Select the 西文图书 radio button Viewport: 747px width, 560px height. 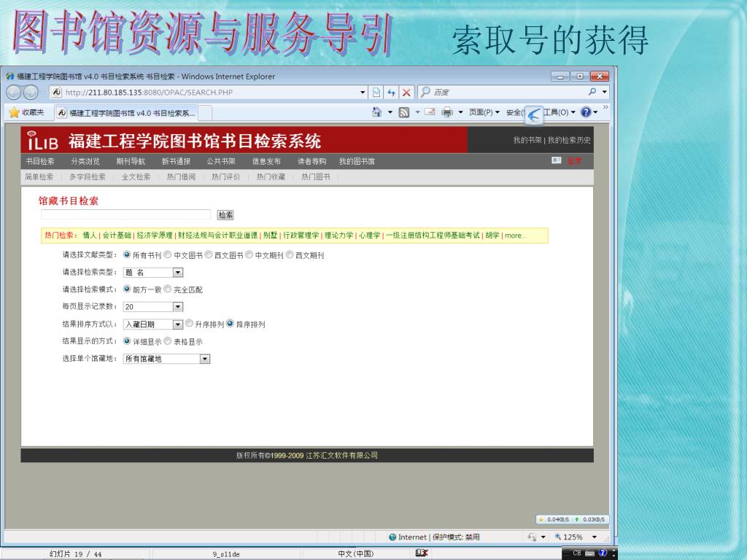tap(209, 254)
